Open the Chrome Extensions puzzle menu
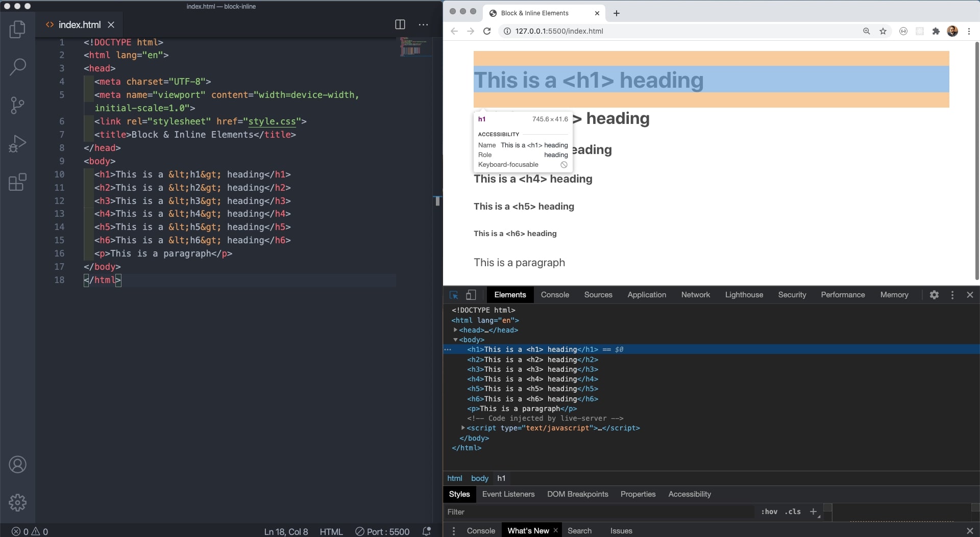Image resolution: width=980 pixels, height=537 pixels. (x=936, y=31)
